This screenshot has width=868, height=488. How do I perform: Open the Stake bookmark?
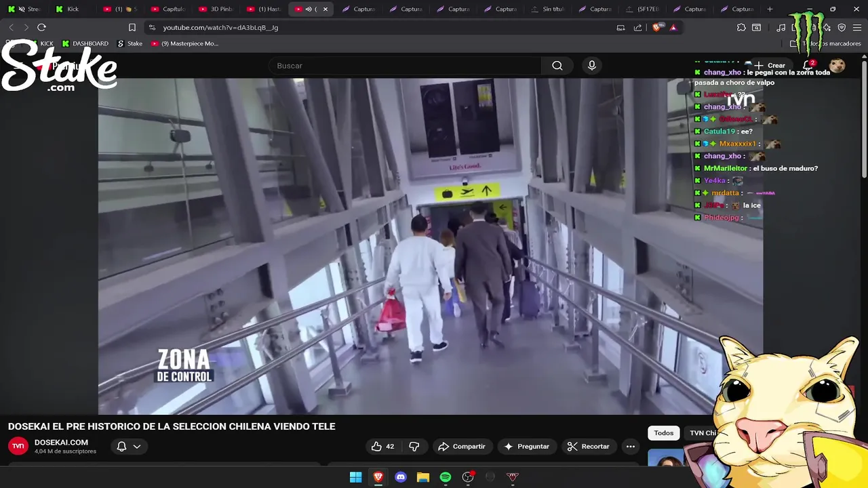pos(130,43)
